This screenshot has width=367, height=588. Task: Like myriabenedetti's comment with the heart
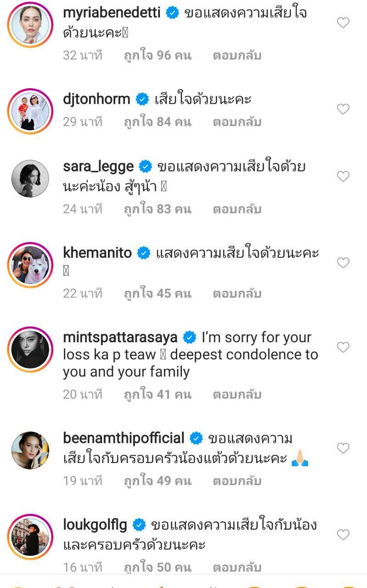click(343, 23)
